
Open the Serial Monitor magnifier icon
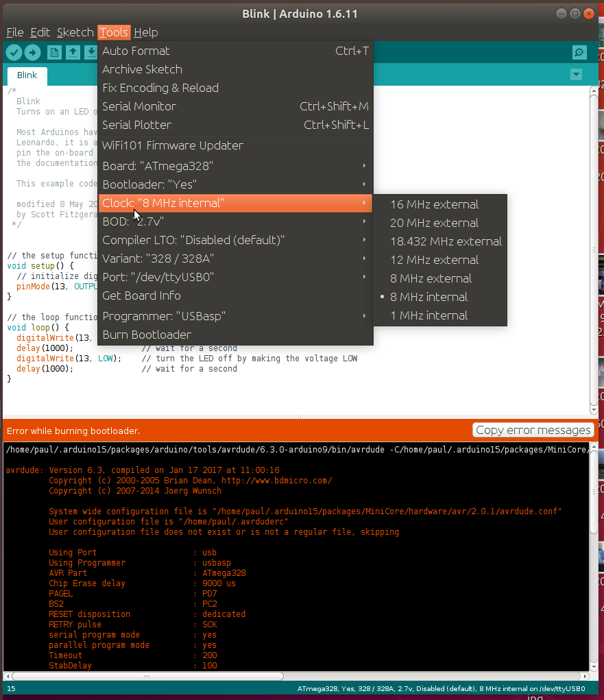coord(579,52)
